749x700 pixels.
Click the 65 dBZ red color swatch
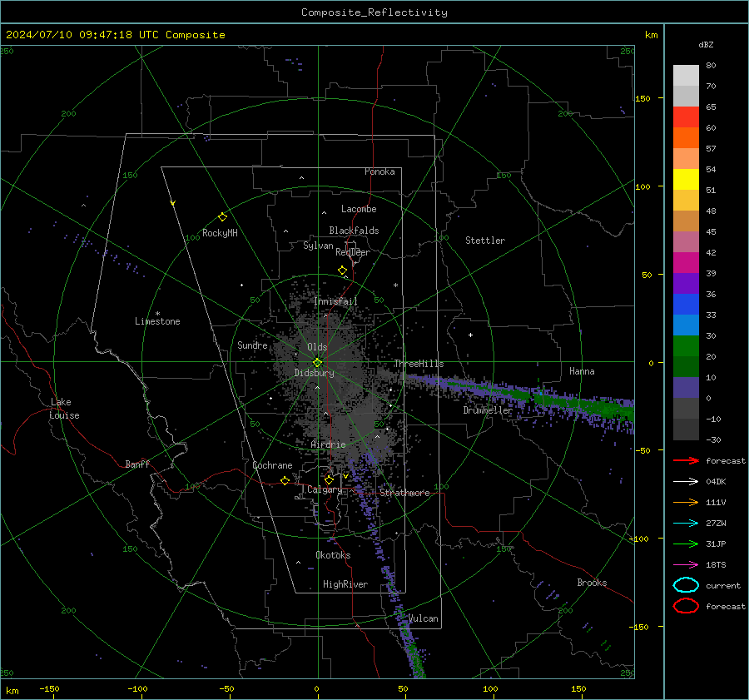[x=686, y=117]
